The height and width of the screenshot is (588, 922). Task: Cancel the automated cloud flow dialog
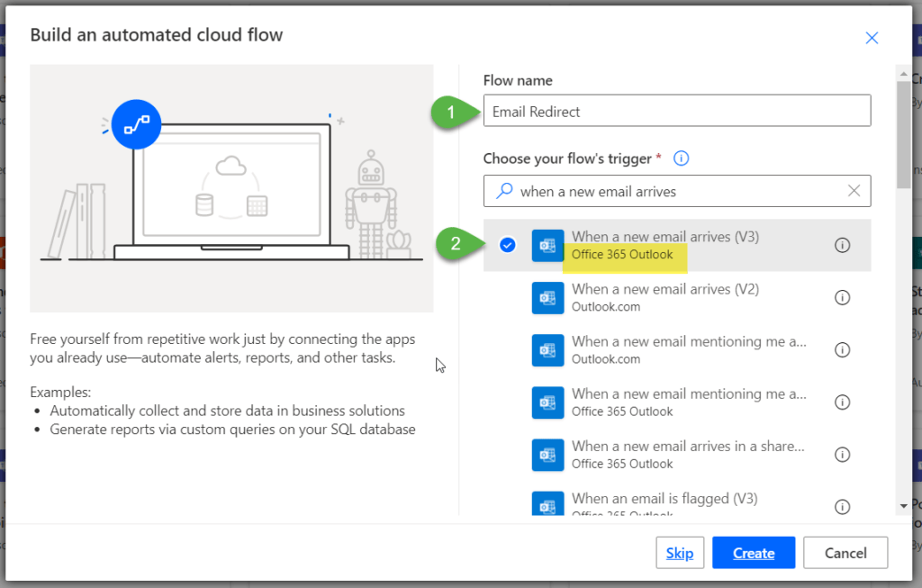(845, 553)
